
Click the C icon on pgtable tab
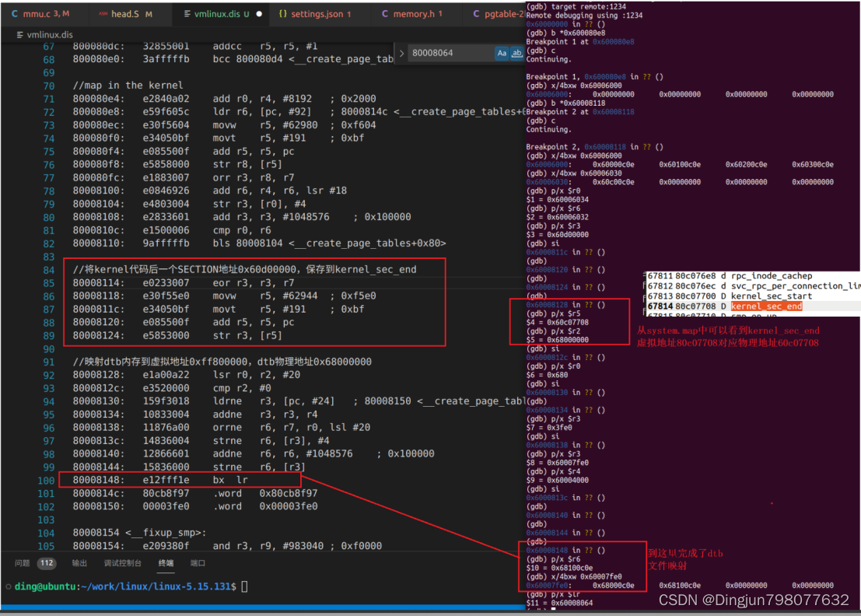tap(477, 13)
